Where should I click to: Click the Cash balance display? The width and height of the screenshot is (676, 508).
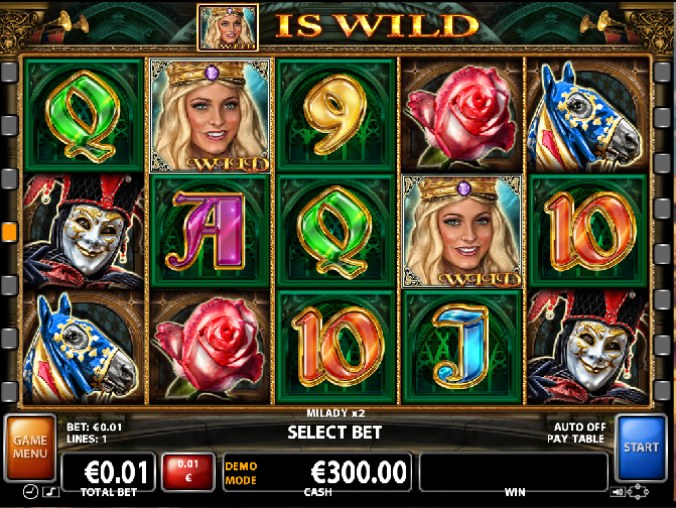coord(317,472)
